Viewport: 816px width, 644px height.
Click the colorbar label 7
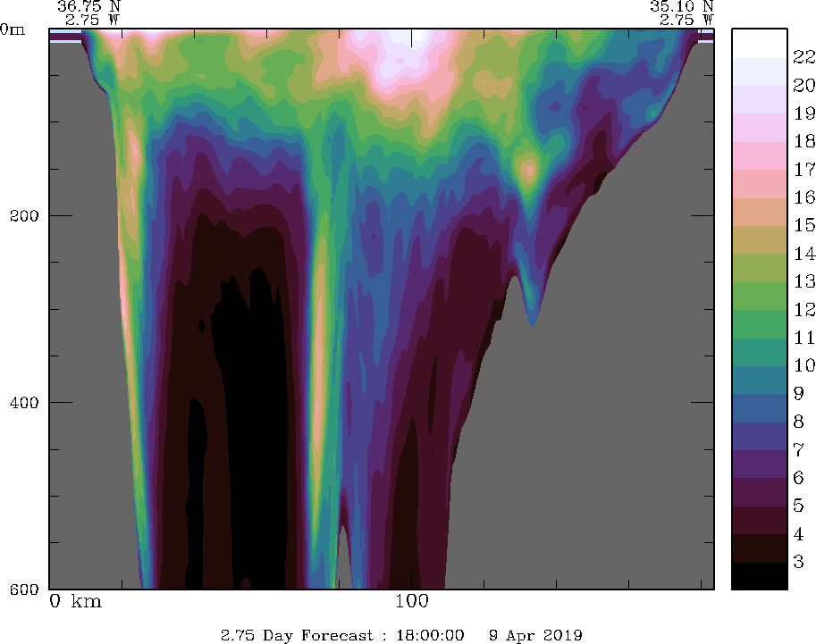pos(799,450)
